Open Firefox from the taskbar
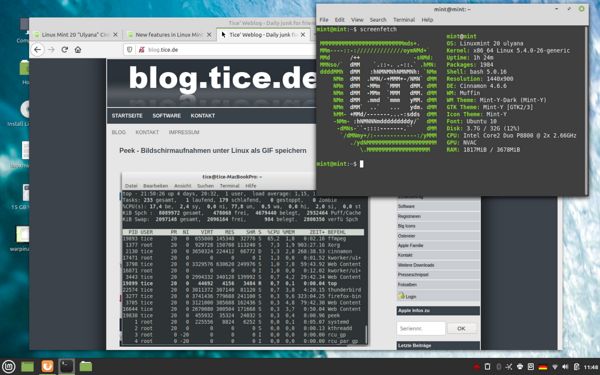 coord(47,367)
